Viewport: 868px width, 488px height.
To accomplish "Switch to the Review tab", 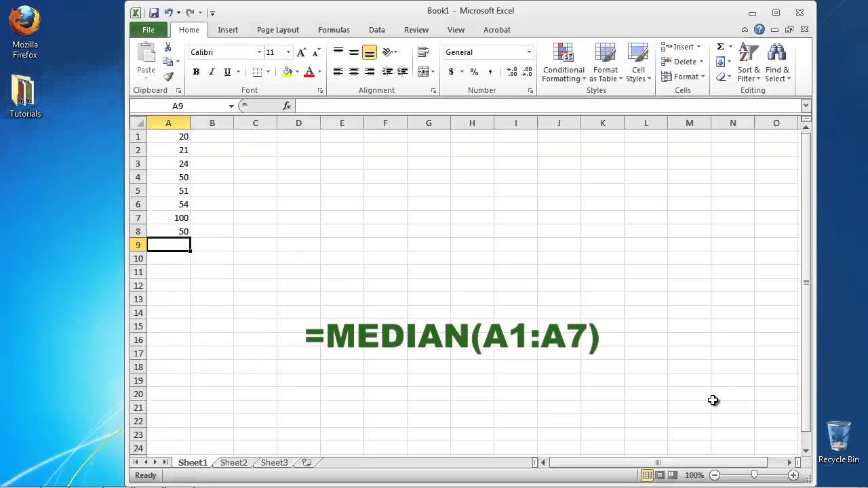I will [x=416, y=30].
